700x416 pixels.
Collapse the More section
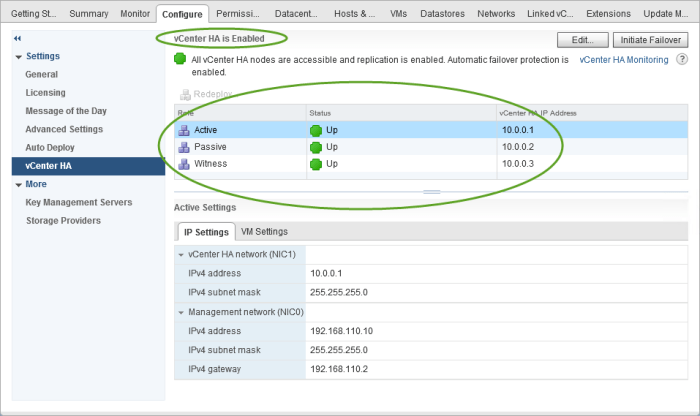(x=18, y=184)
